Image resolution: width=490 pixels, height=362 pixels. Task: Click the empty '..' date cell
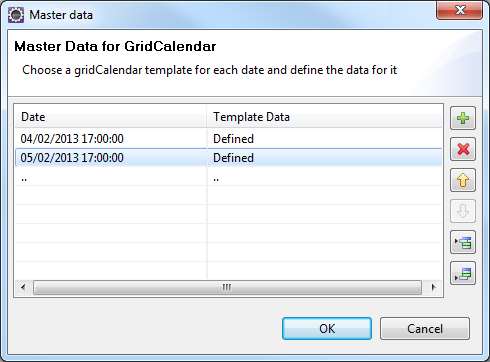111,177
